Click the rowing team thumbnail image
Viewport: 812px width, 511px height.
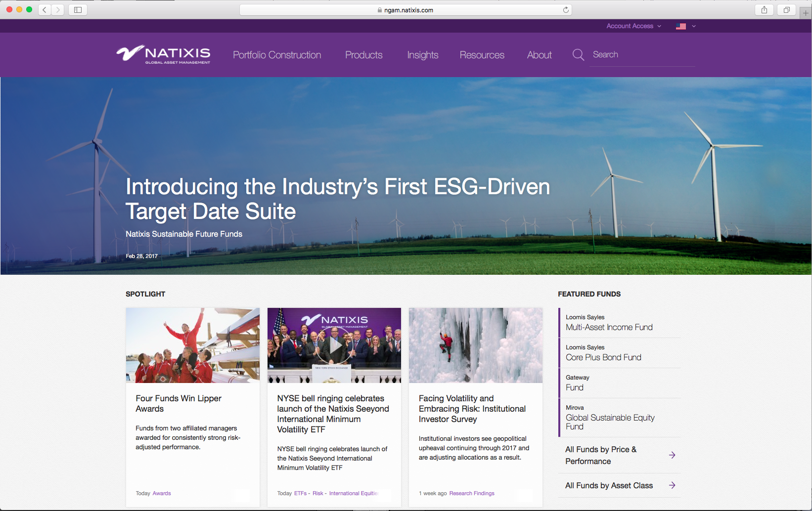193,345
